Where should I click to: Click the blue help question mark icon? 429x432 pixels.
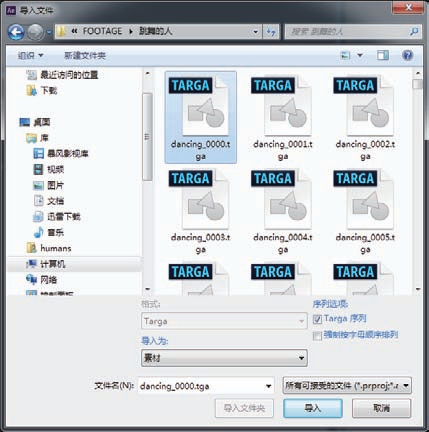(407, 55)
